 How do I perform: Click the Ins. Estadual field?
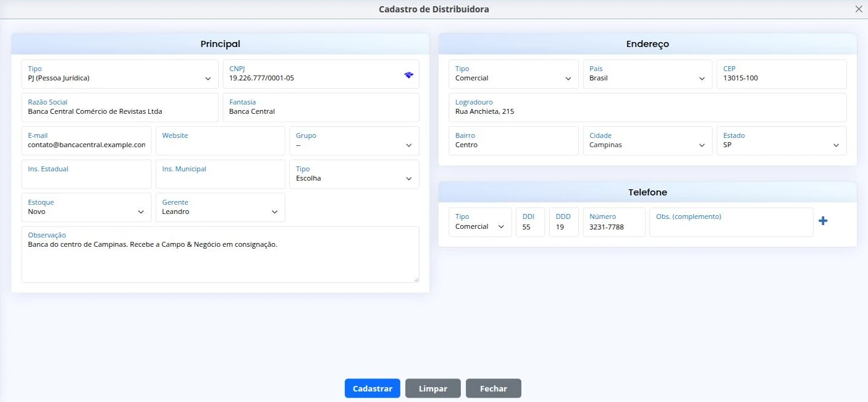point(86,174)
